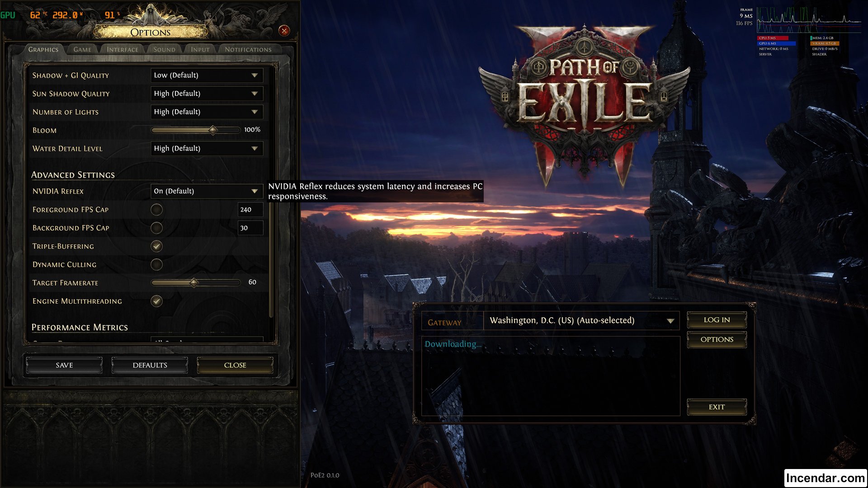The width and height of the screenshot is (868, 488).
Task: Click Defaults to reset settings
Action: (149, 365)
